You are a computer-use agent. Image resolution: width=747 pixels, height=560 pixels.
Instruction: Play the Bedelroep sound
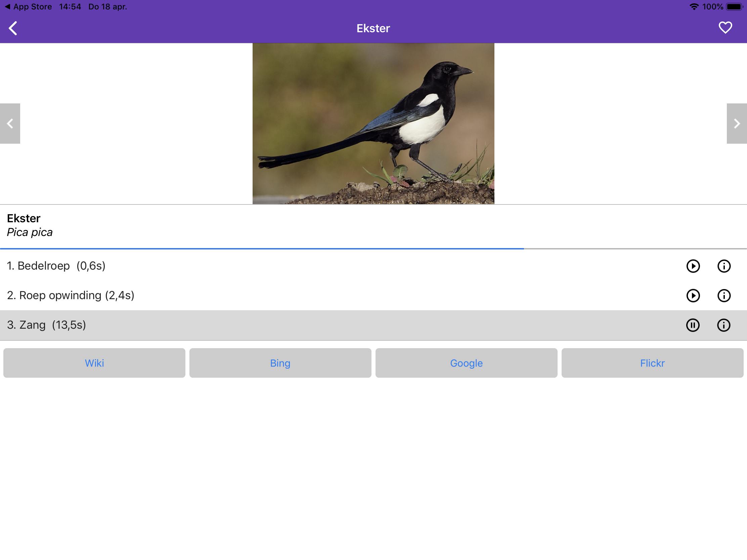(x=693, y=266)
